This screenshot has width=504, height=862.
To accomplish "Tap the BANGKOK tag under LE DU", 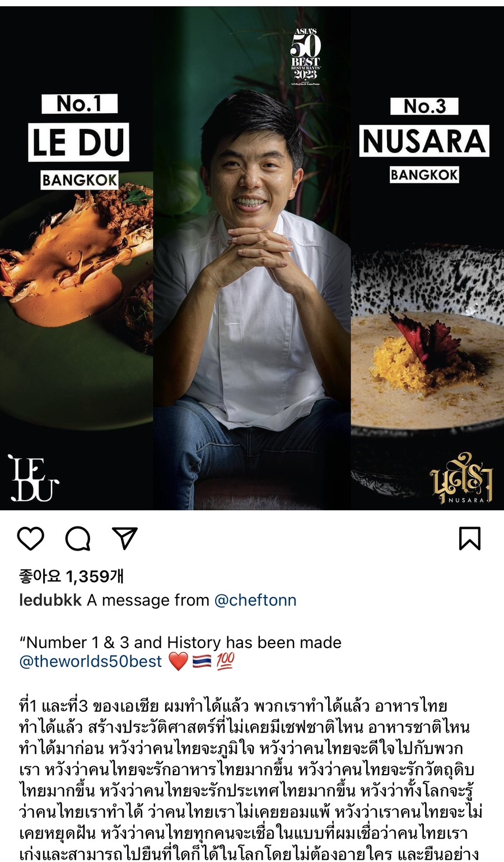I will [80, 180].
